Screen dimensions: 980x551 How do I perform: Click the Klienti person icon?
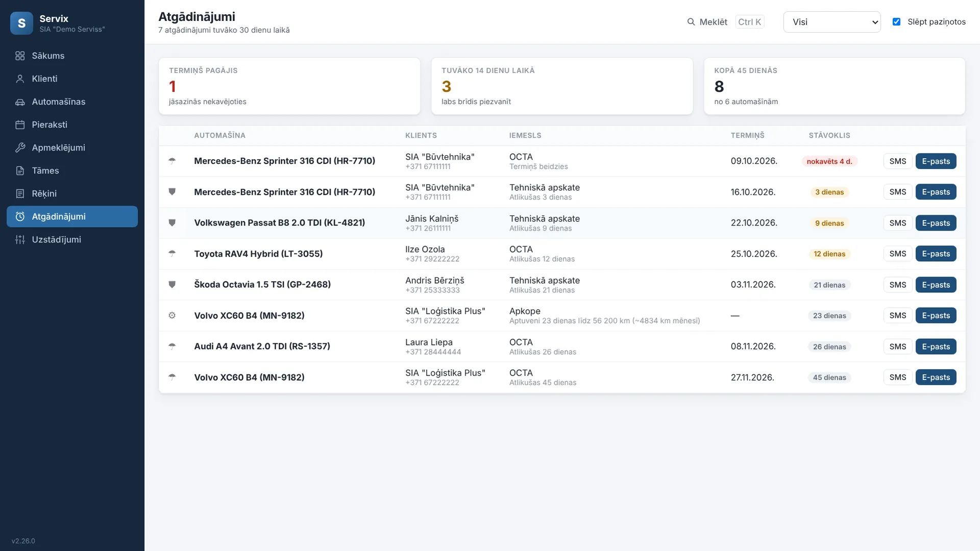click(20, 79)
